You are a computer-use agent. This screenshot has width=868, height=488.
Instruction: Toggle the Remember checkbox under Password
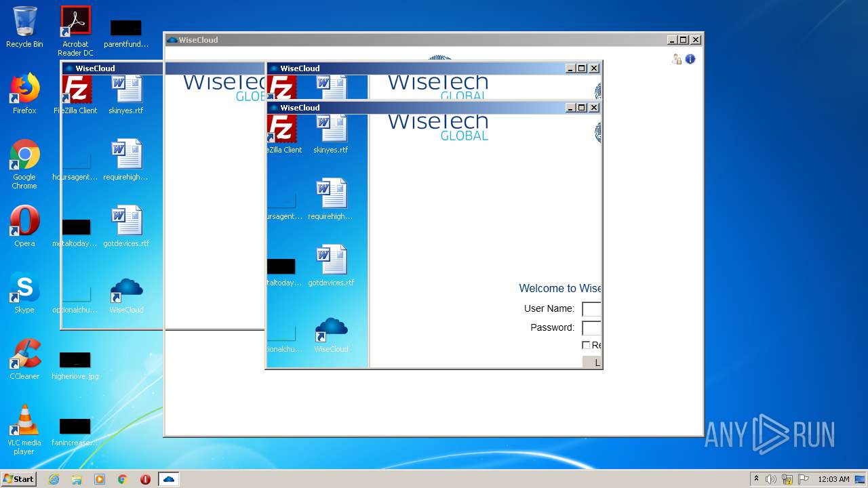pos(586,345)
